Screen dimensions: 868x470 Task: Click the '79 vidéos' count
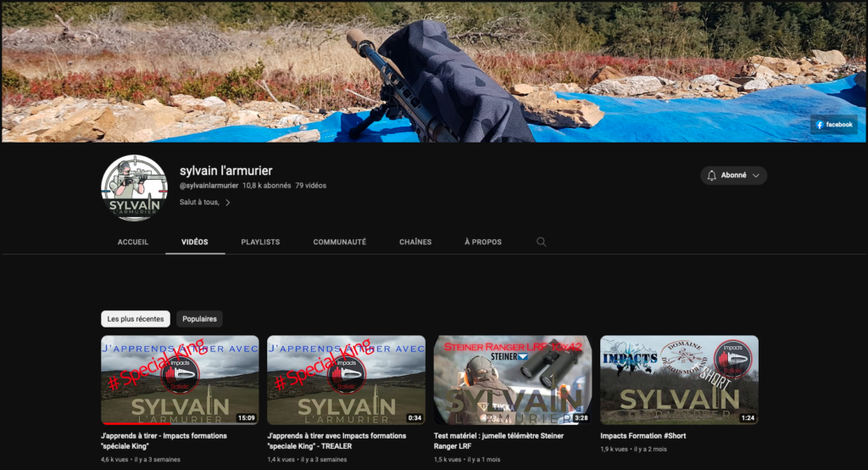tap(310, 186)
